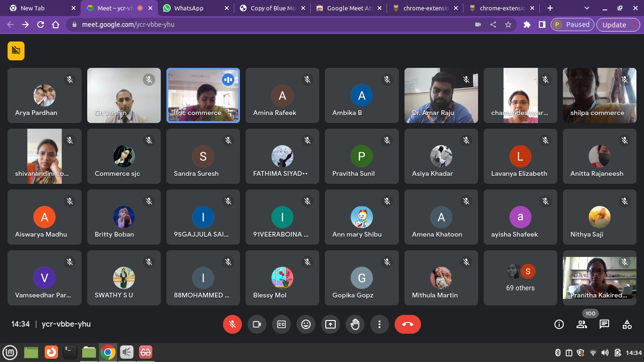
Task: Click the Paused profile button
Action: tap(572, 25)
